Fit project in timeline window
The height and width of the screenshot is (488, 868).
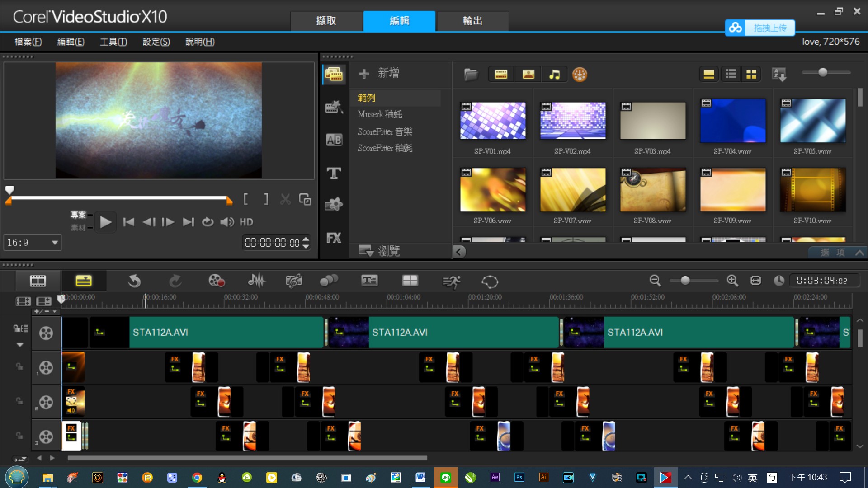pos(755,281)
